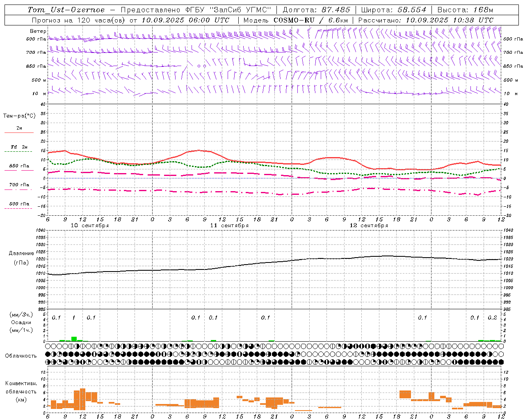The width and height of the screenshot is (525, 420).
Task: Click the (мм/3ч.) precipitation unit label
Action: 21,315
